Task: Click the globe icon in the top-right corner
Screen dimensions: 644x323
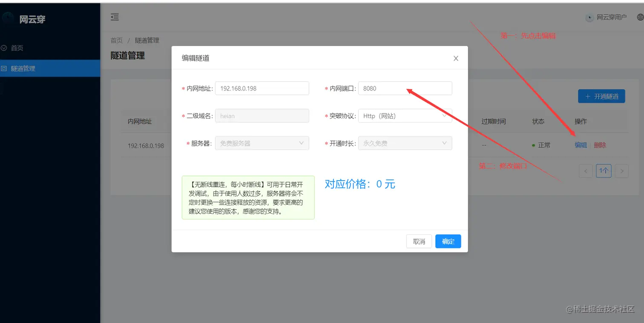Action: click(x=640, y=17)
